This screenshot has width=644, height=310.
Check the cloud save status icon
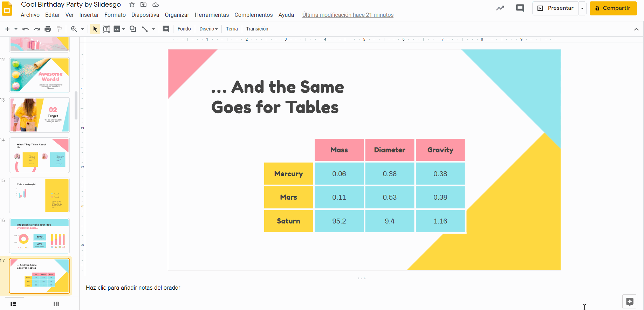[x=156, y=5]
